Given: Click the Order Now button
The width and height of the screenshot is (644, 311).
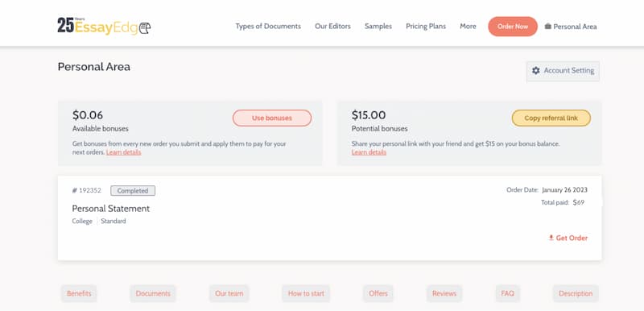Looking at the screenshot, I should point(513,27).
